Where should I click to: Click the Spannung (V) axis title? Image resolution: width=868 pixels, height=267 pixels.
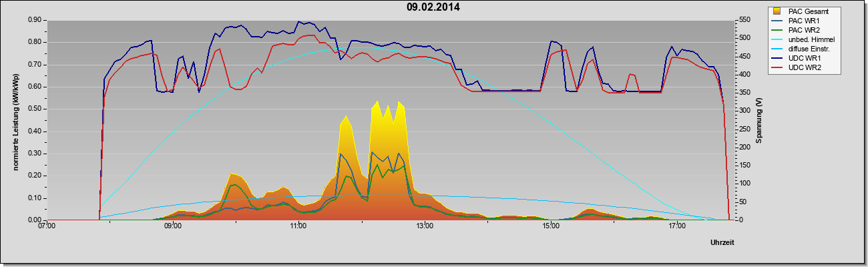(759, 120)
